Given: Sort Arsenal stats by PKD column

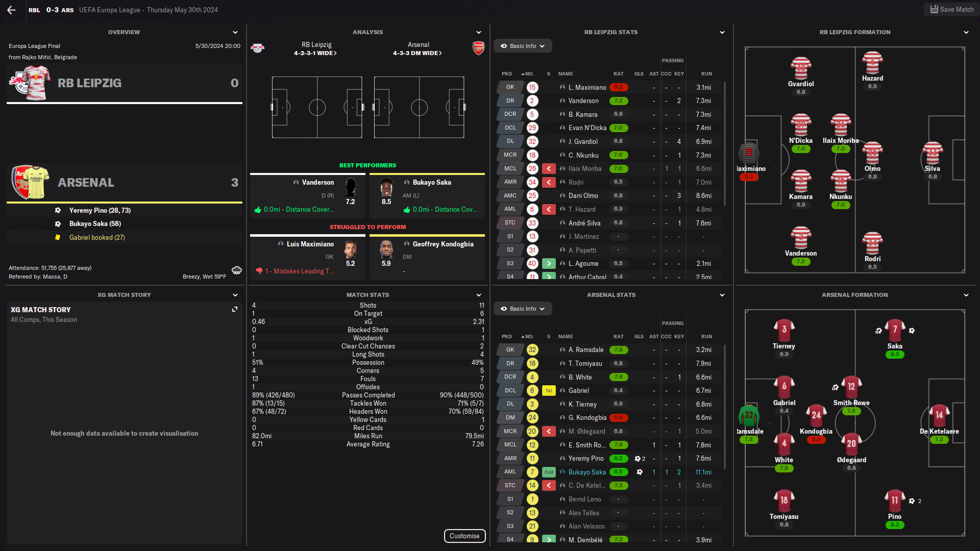Looking at the screenshot, I should 506,337.
